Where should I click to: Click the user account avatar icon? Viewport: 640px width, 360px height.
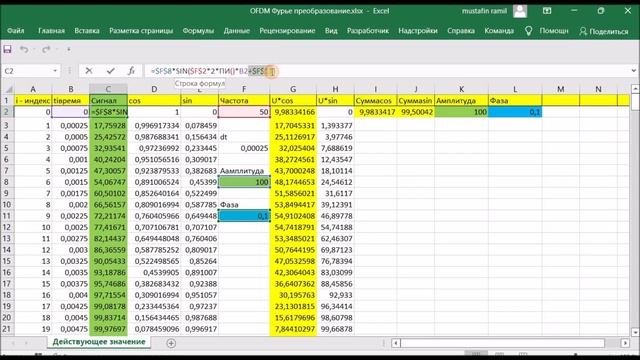520,11
